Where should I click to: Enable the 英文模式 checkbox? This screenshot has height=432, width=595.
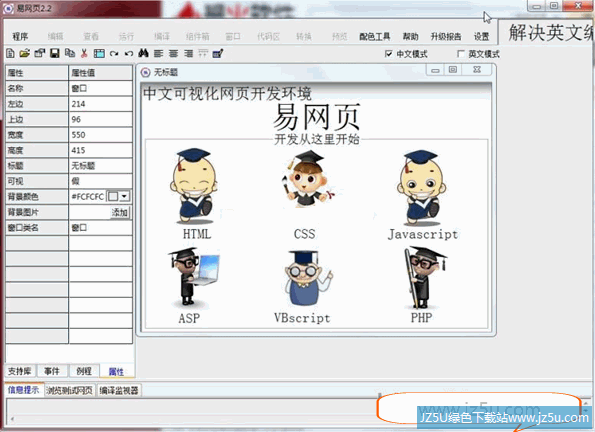tap(461, 54)
